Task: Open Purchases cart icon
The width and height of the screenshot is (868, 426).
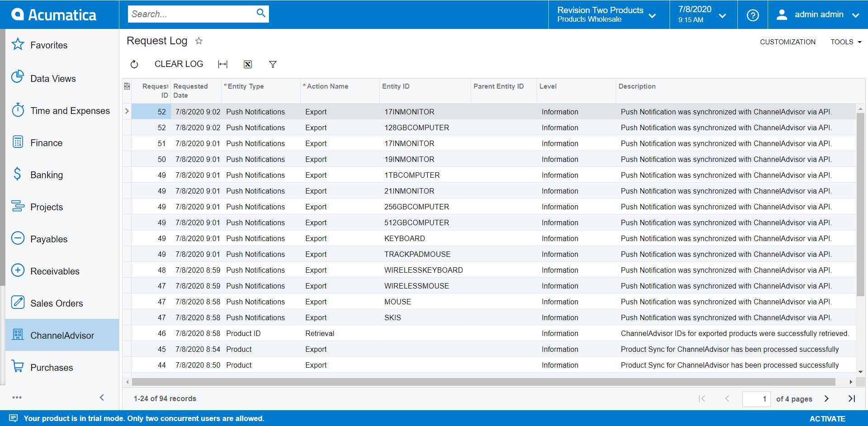Action: 18,366
